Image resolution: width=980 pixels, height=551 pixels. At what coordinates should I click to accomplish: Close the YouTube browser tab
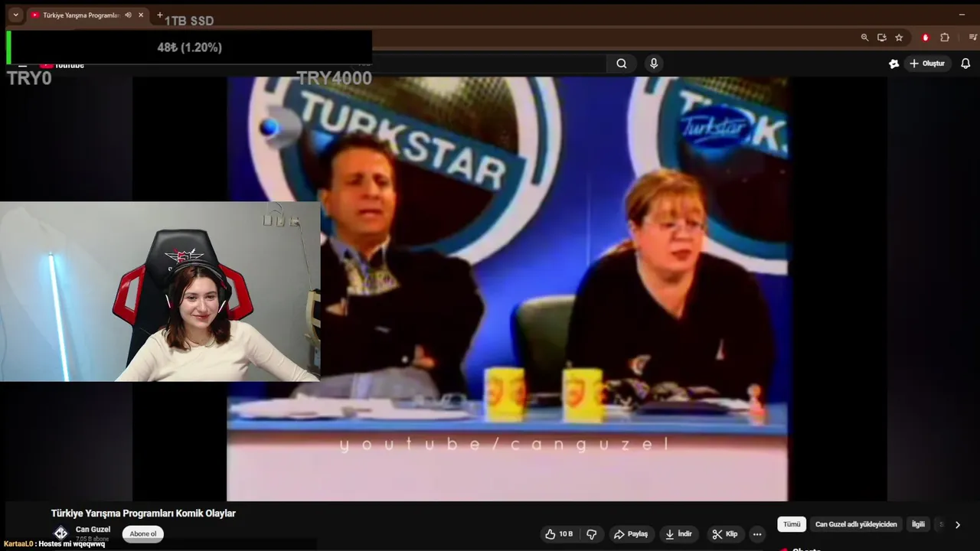coord(141,15)
